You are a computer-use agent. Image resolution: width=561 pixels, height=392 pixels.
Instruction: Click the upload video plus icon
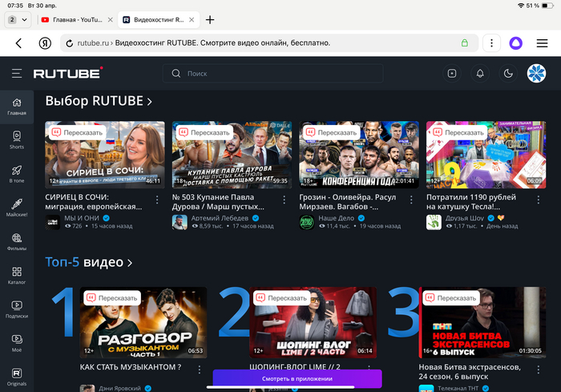pos(452,74)
